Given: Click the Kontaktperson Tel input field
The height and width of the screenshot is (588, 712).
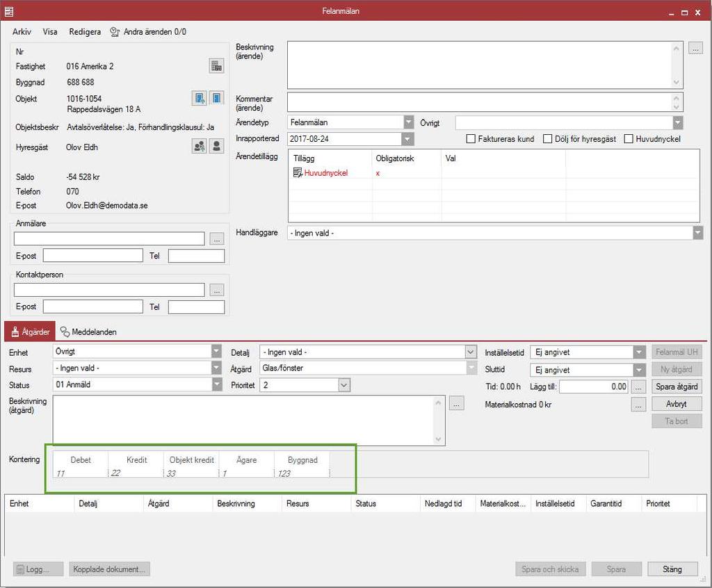Looking at the screenshot, I should tap(196, 307).
